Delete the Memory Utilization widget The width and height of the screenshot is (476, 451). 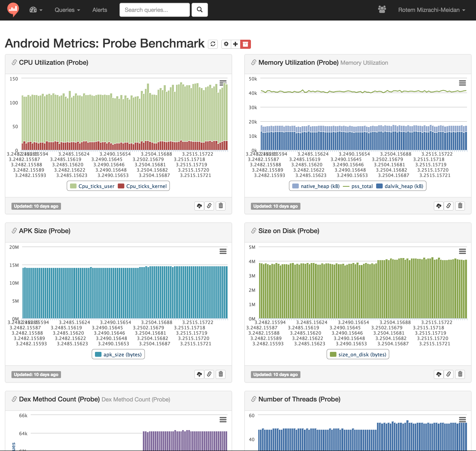[x=460, y=206]
